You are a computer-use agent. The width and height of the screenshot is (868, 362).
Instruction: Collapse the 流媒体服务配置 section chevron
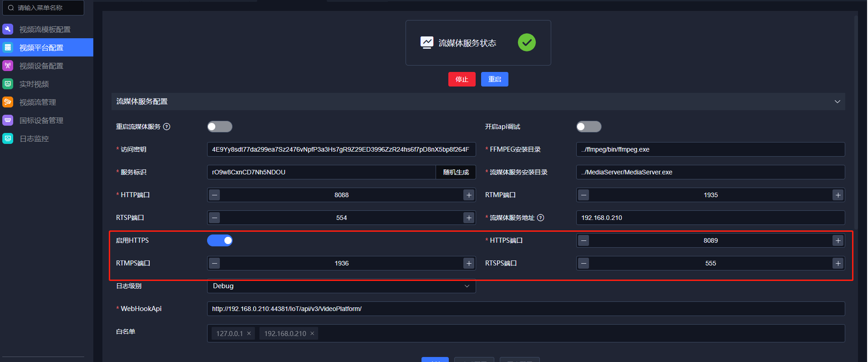tap(838, 102)
